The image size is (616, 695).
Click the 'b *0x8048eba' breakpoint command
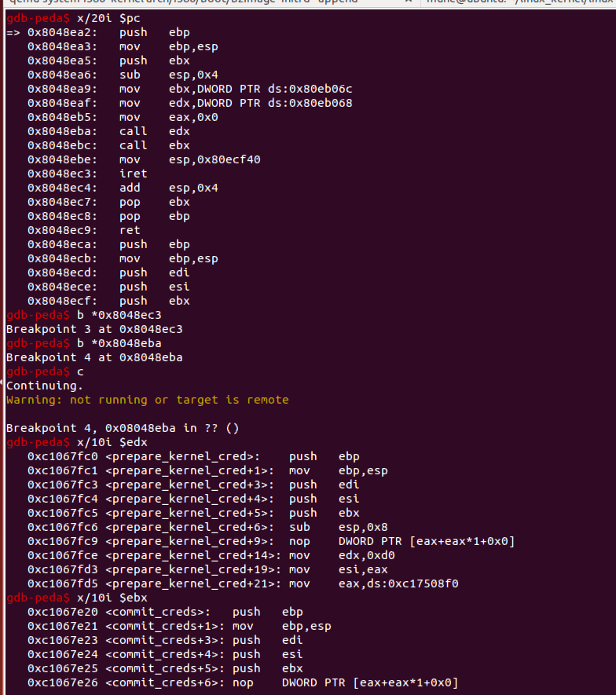119,343
